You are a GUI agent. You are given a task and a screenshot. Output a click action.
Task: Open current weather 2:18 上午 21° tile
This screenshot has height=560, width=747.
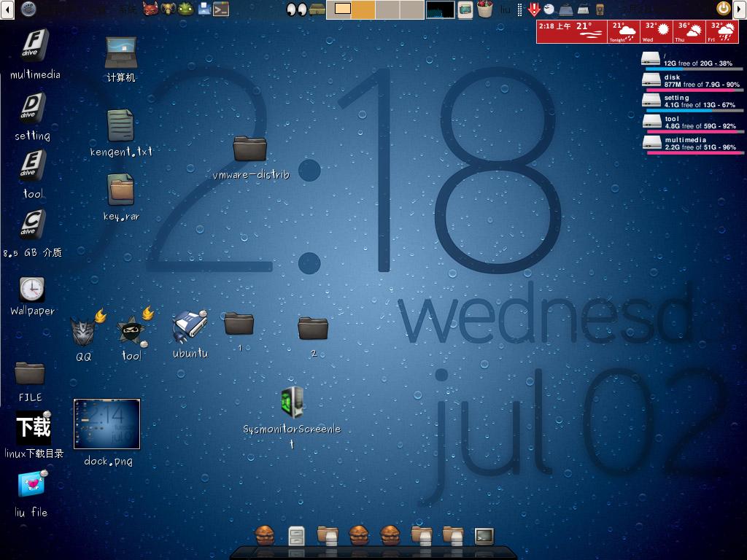point(572,31)
